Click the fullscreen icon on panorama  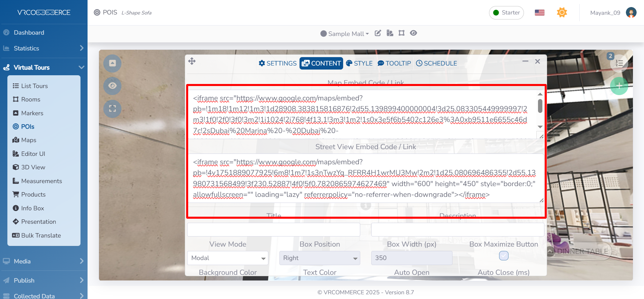[x=112, y=109]
